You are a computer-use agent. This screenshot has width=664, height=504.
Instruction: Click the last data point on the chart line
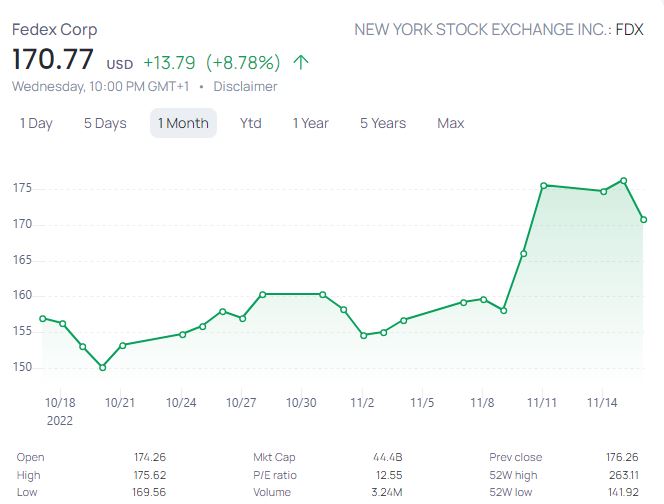point(644,220)
